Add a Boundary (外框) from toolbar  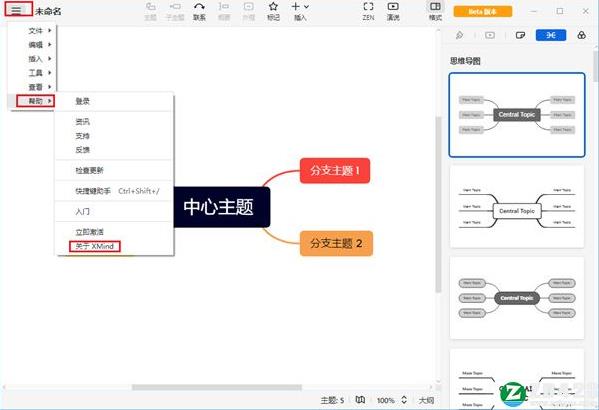[x=248, y=11]
